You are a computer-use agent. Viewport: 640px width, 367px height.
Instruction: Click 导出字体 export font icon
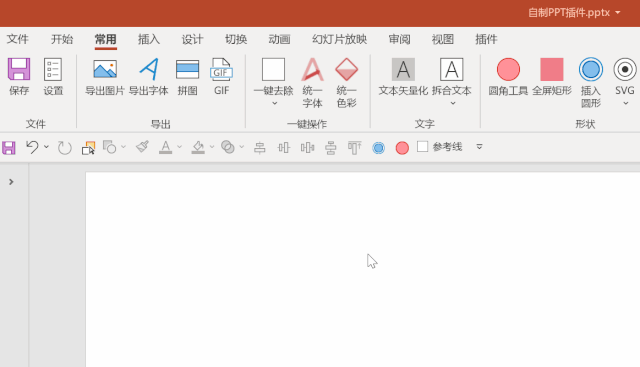(149, 69)
